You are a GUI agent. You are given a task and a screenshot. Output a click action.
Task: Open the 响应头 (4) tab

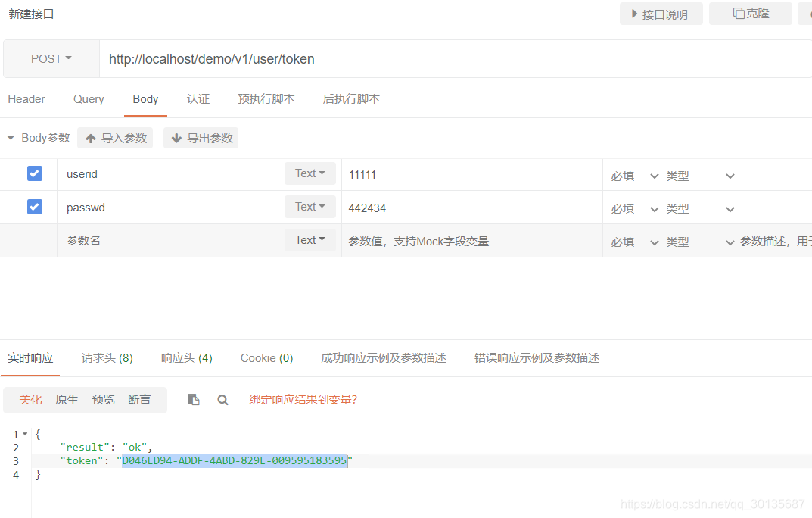coord(187,358)
